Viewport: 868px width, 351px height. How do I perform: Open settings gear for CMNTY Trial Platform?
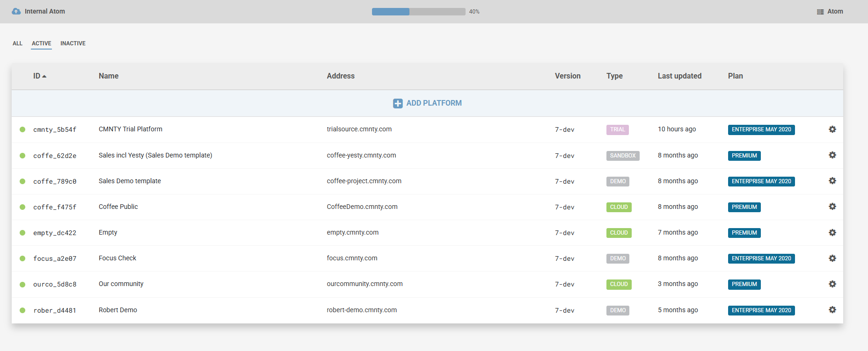pos(832,129)
